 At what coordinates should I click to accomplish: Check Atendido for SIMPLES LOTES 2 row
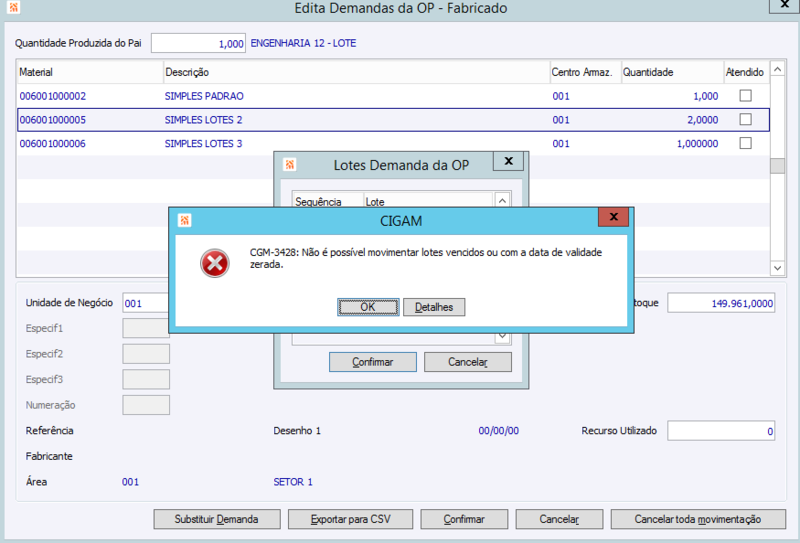745,119
